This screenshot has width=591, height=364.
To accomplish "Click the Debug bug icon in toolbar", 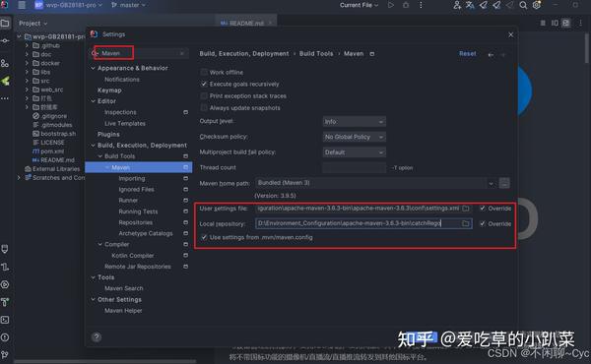I will point(406,5).
